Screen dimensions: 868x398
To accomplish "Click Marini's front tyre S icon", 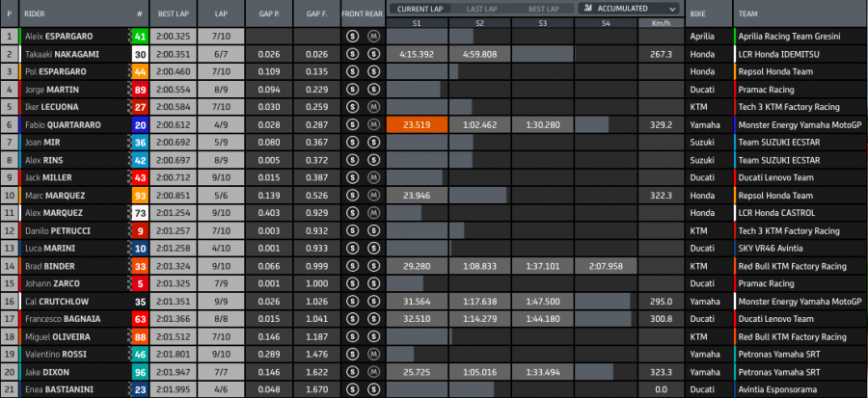I will pos(351,249).
